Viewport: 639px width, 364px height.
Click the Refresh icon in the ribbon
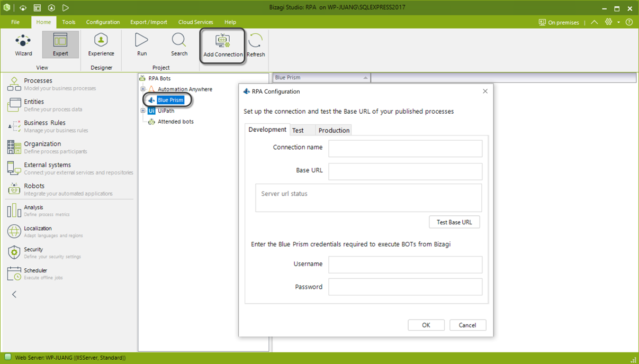(x=256, y=47)
